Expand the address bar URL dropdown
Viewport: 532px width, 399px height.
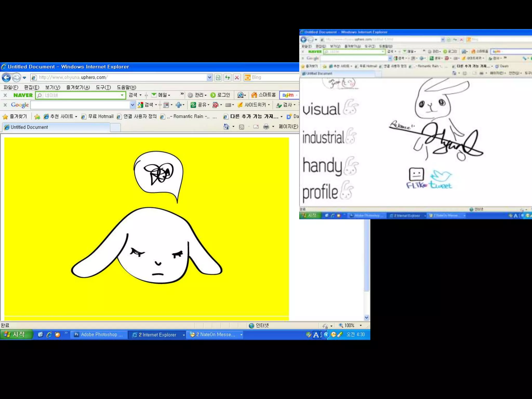[209, 77]
